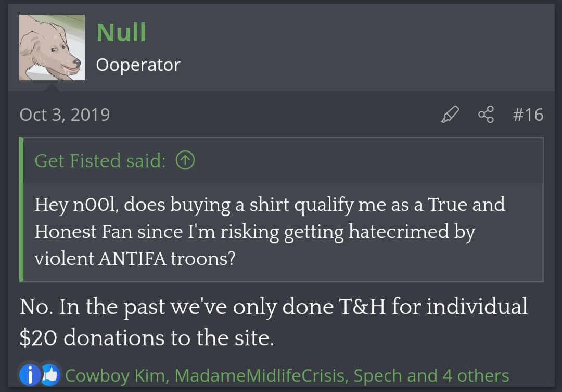
Task: Open the Null username profile link
Action: pyautogui.click(x=121, y=33)
